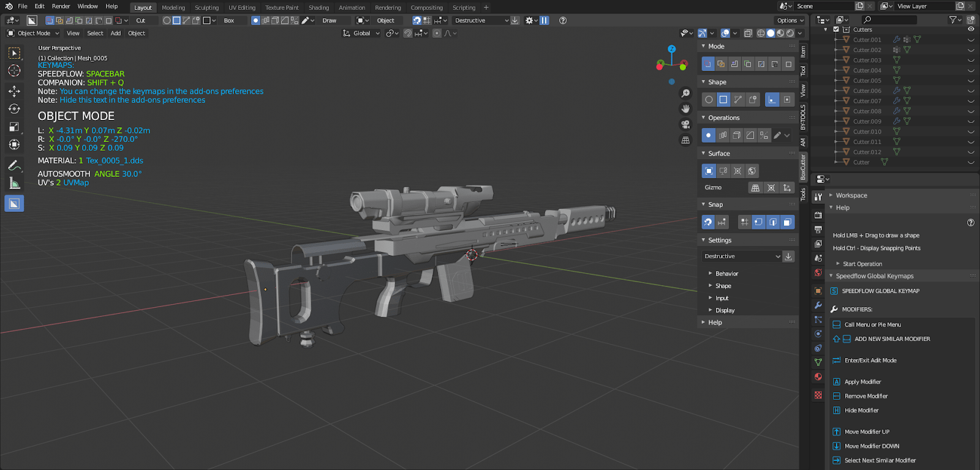Viewport: 980px width, 470px height.
Task: Open the Modifier properties wrench tab
Action: 818,305
